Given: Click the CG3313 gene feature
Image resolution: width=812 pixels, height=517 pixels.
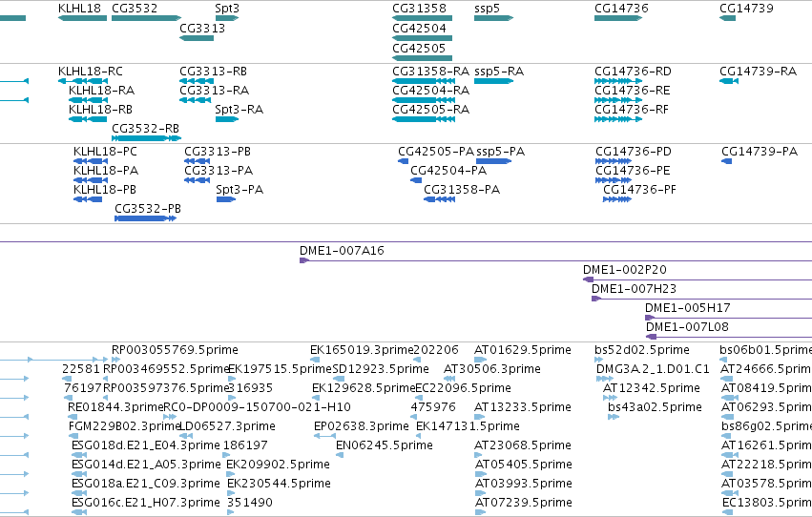Looking at the screenshot, I should click(197, 38).
